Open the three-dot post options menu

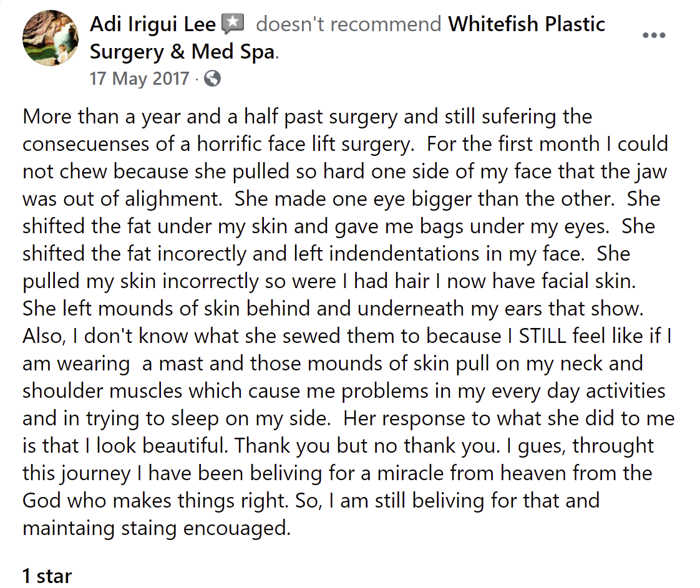click(654, 36)
